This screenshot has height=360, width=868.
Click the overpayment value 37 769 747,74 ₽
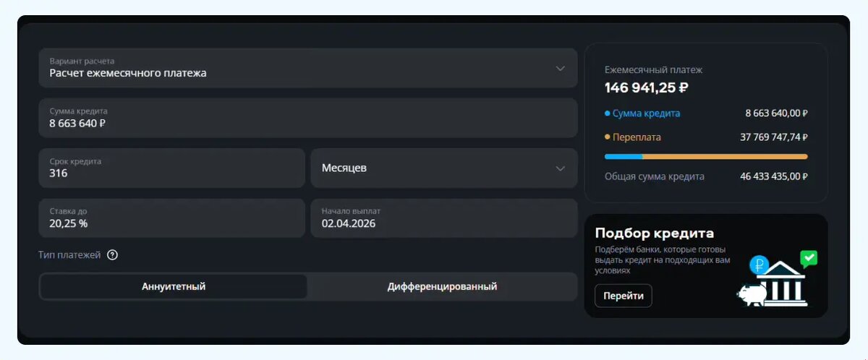point(774,137)
